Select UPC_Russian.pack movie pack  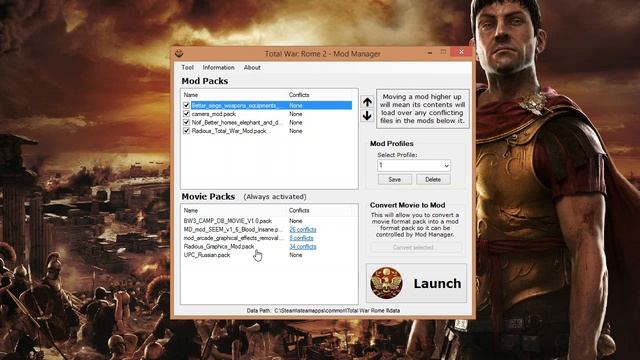click(x=207, y=255)
